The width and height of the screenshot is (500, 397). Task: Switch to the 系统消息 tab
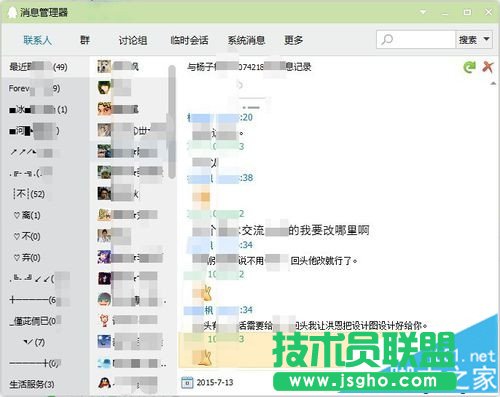246,40
